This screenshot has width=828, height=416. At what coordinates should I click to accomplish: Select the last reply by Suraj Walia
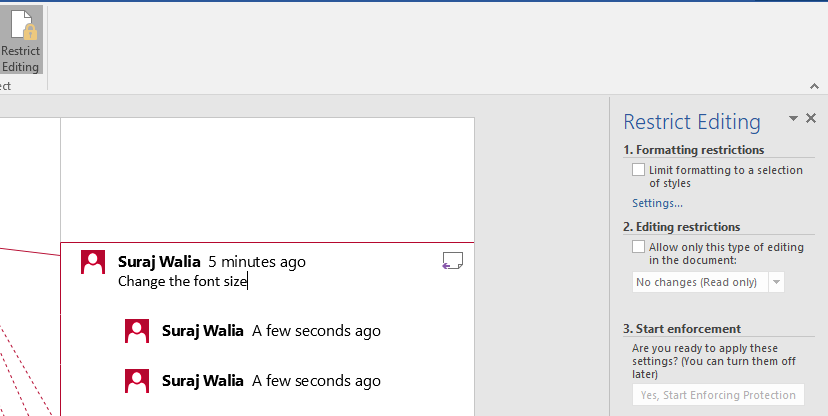point(270,380)
